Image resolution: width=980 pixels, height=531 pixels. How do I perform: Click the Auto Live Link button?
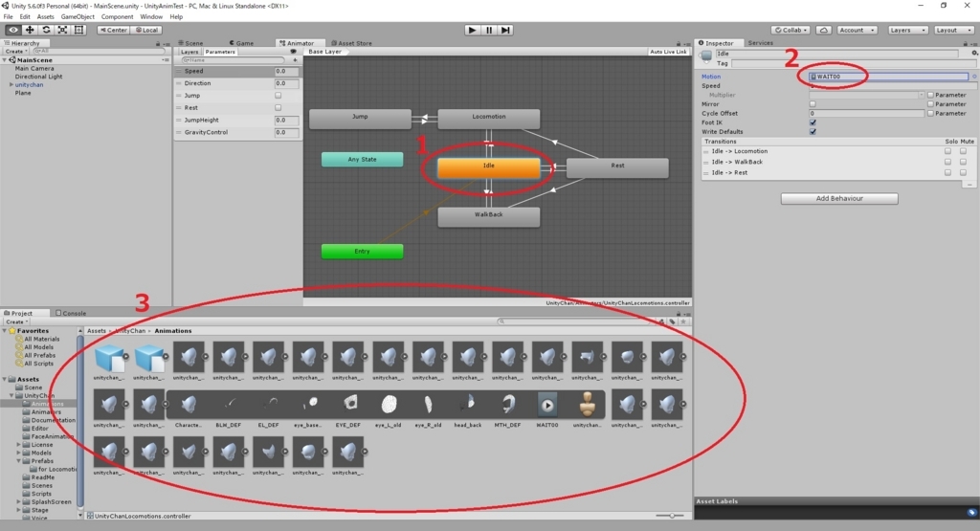tap(668, 52)
